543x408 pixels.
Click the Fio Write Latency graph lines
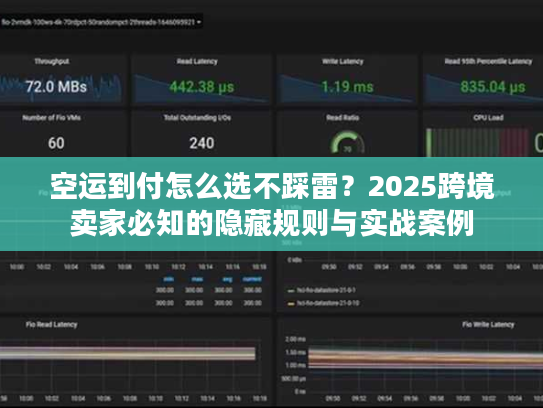[426, 360]
